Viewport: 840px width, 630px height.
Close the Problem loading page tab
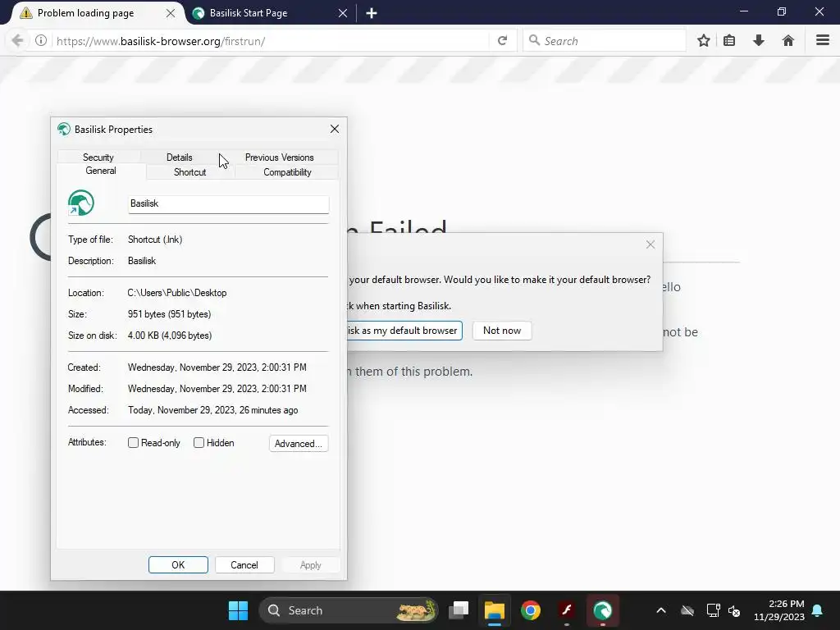[x=171, y=13]
